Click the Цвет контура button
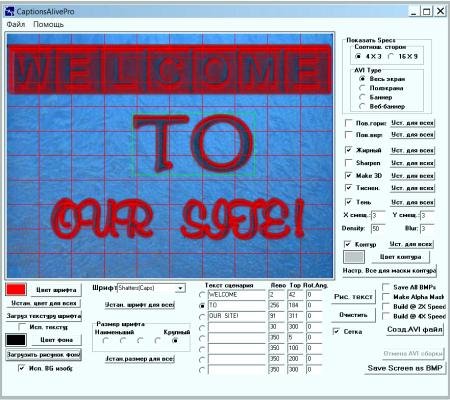 point(400,257)
